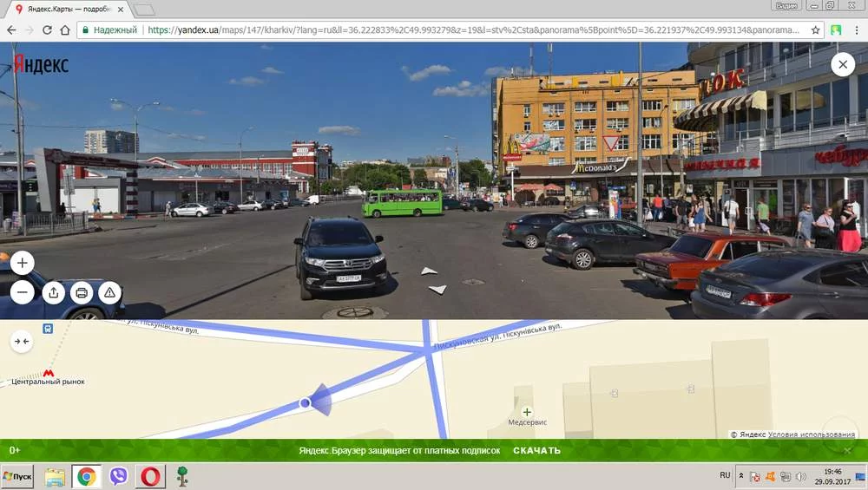868x490 pixels.
Task: Click the Yandex logo
Action: click(41, 65)
